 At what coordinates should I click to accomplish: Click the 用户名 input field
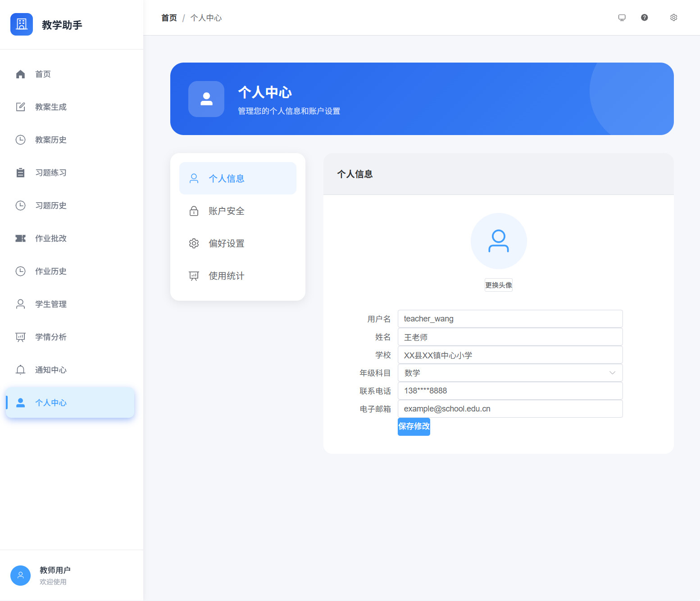(x=510, y=319)
